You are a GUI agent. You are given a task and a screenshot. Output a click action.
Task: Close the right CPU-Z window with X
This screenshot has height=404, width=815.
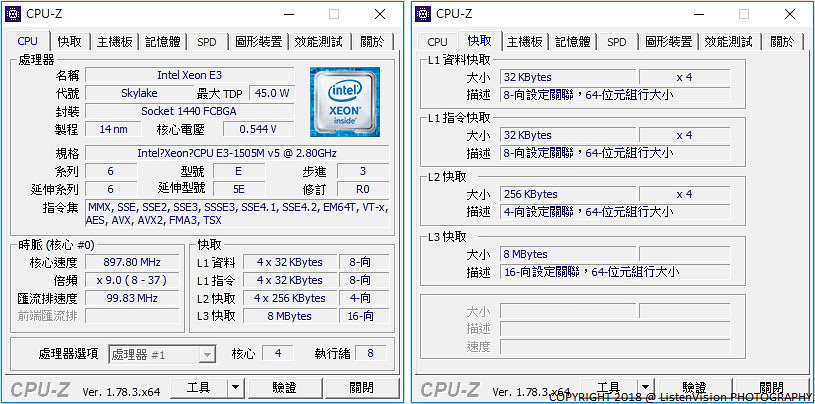tap(790, 14)
